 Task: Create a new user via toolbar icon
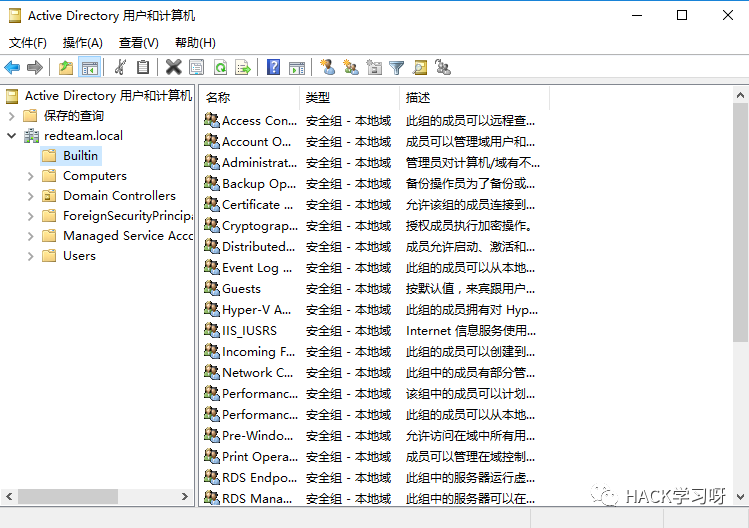tap(327, 67)
